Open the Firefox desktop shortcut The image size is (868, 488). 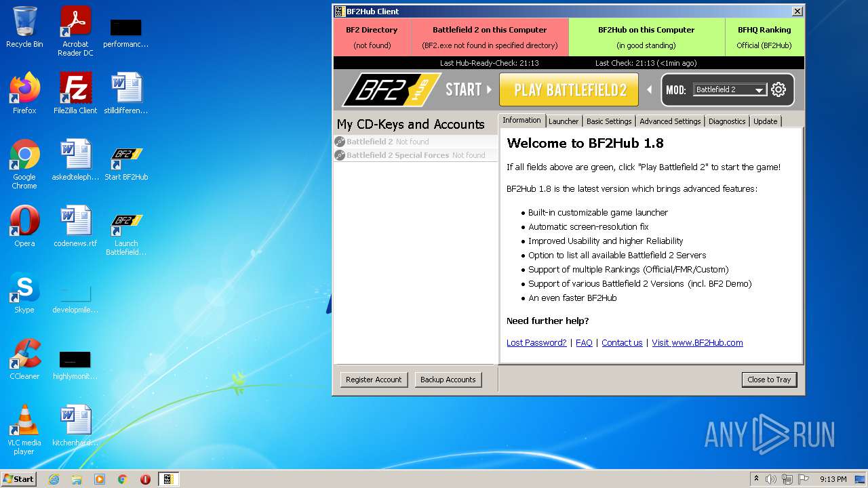click(24, 93)
